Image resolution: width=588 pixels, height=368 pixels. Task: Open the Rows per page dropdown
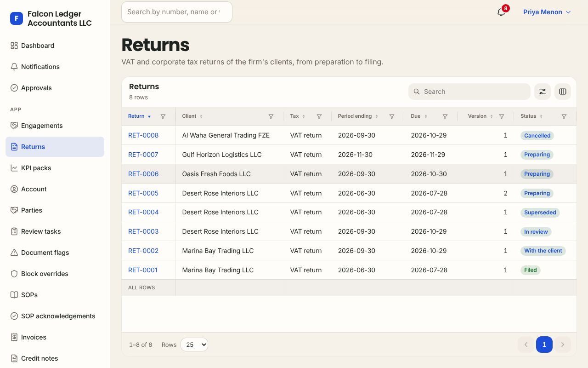pos(194,345)
